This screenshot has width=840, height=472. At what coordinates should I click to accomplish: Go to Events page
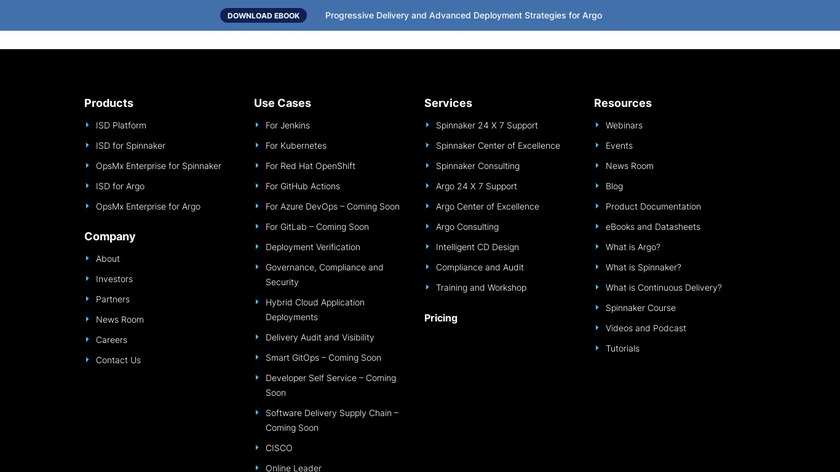[619, 146]
